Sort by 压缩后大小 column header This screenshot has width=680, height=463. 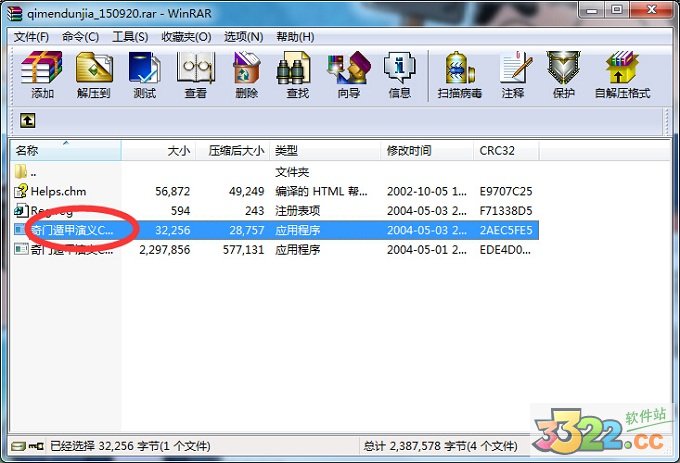click(x=233, y=150)
